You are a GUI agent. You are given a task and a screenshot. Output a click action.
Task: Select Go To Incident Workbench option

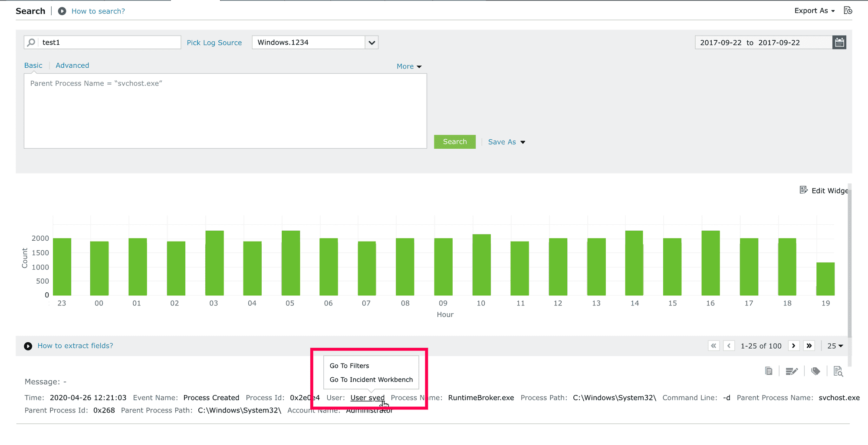pos(371,380)
